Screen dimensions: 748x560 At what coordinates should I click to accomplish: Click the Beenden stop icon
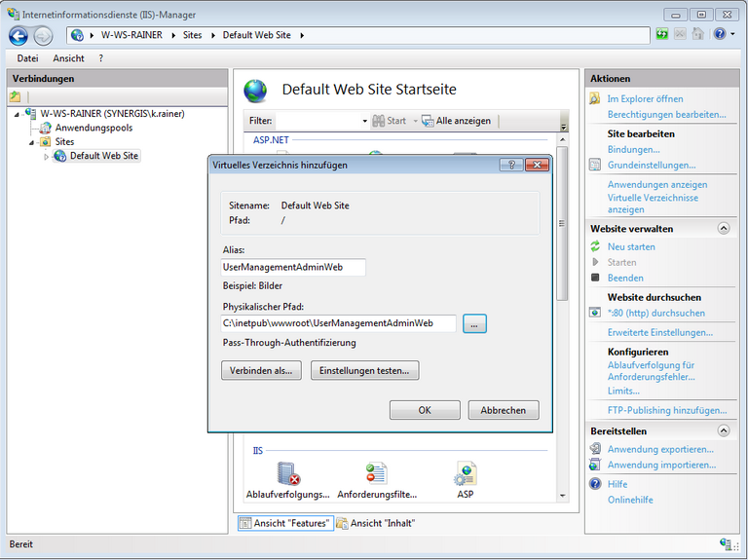point(596,278)
